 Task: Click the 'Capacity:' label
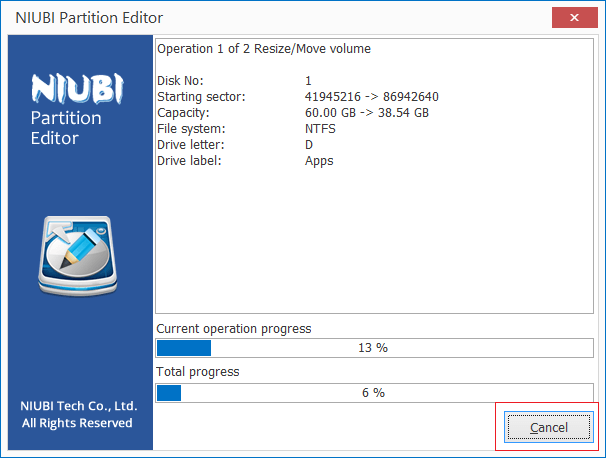click(x=183, y=113)
